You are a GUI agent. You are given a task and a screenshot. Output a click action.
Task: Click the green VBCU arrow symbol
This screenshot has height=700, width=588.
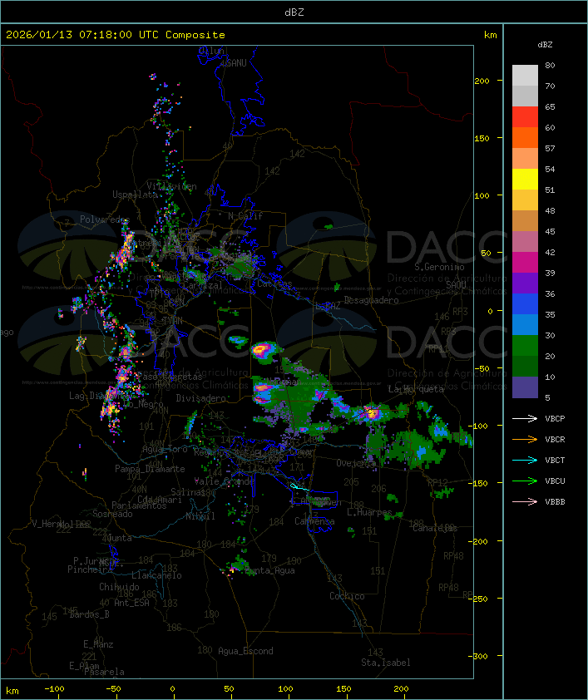coord(525,481)
